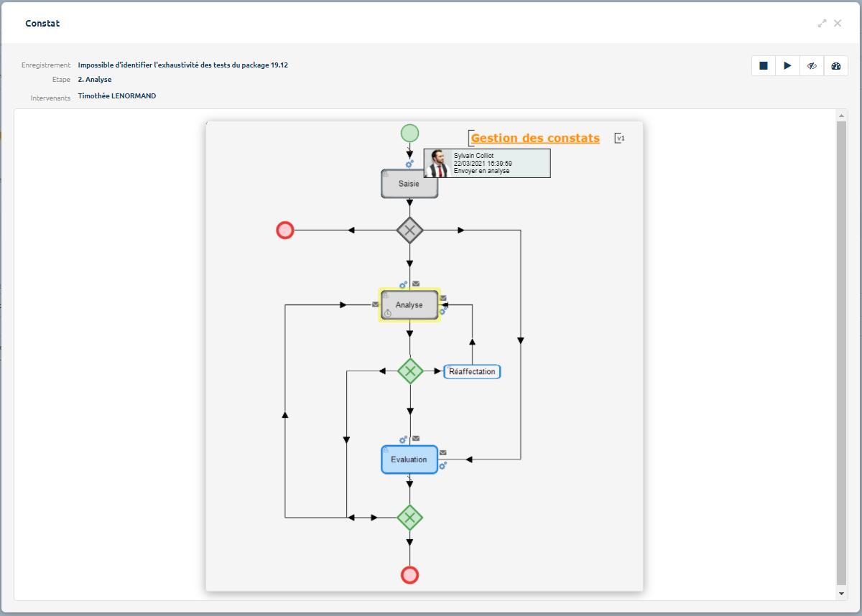This screenshot has height=616, width=862.
Task: Click Sylvain Colliot's annotation box
Action: point(487,163)
